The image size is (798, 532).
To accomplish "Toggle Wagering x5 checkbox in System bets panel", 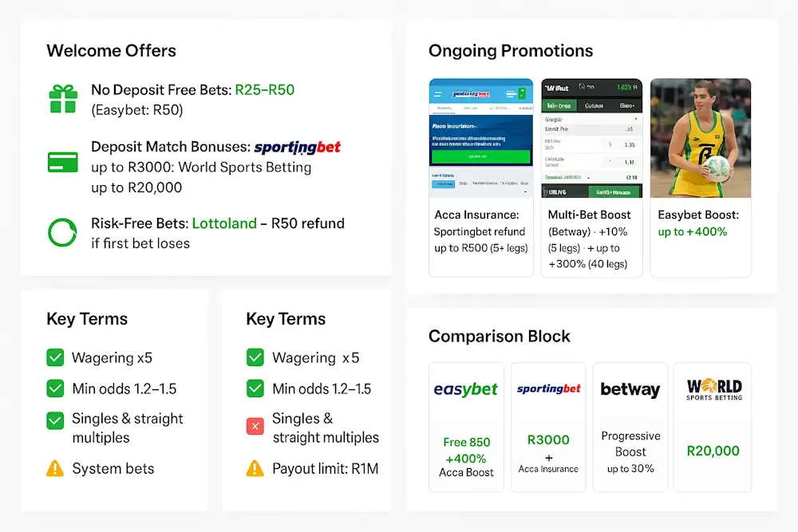I will 55,358.
